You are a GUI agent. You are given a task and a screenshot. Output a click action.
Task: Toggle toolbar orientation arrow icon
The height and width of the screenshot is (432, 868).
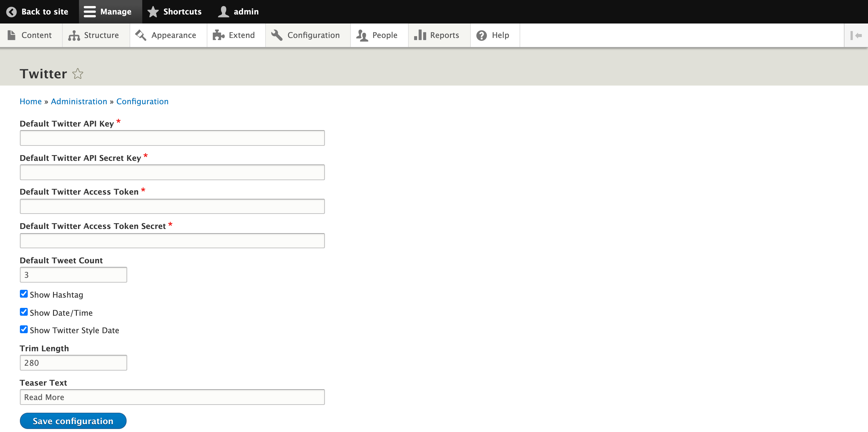click(856, 35)
